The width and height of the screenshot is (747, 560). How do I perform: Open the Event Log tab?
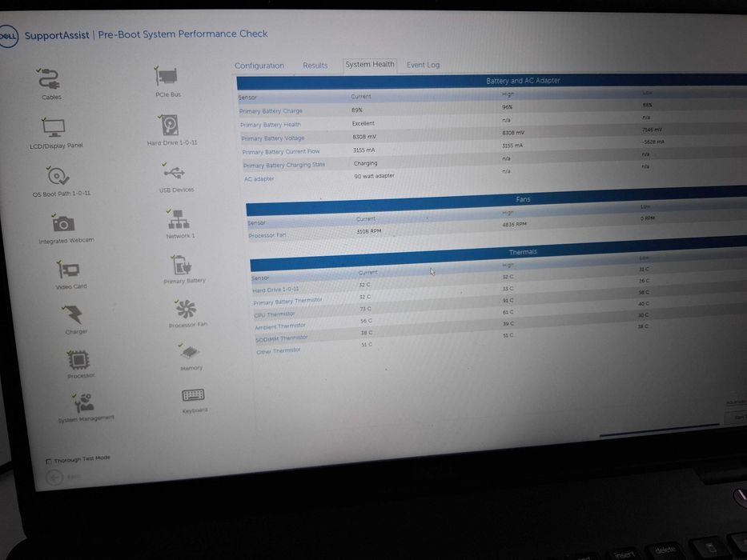coord(423,65)
